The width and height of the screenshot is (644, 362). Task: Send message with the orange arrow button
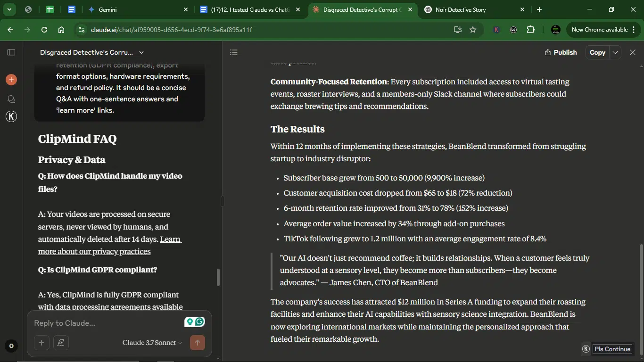coord(198,343)
